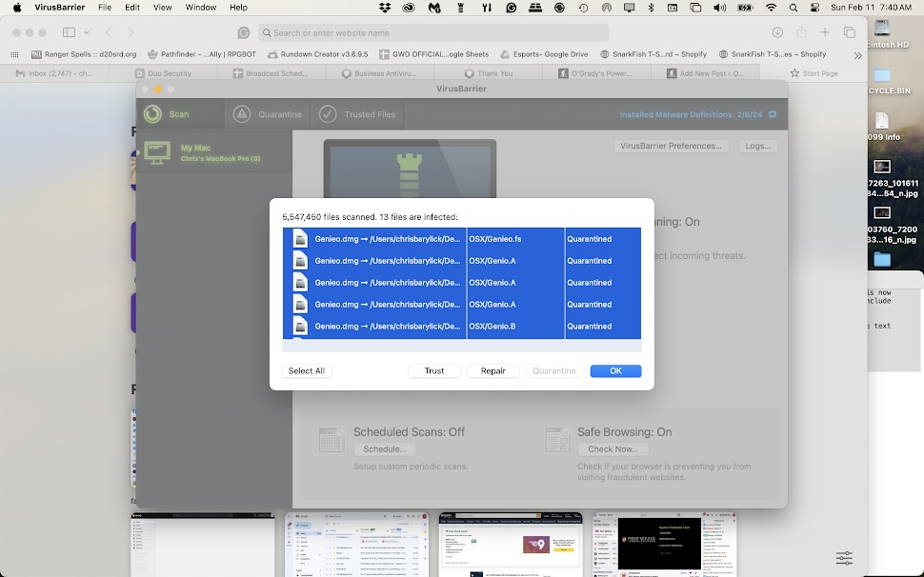Select the OSX/Genio.B infected file row
924x577 pixels.
coord(461,327)
